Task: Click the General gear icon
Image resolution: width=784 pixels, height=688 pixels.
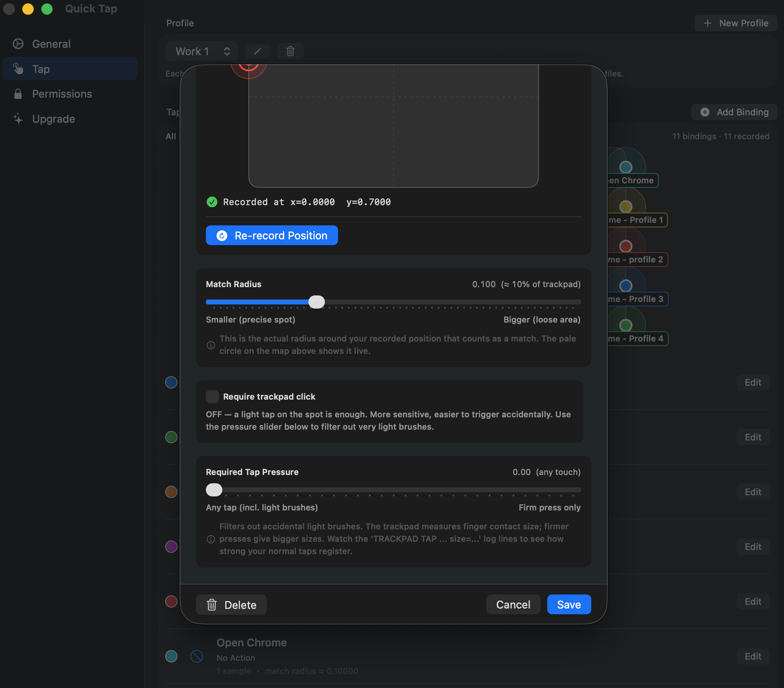Action: (x=18, y=44)
